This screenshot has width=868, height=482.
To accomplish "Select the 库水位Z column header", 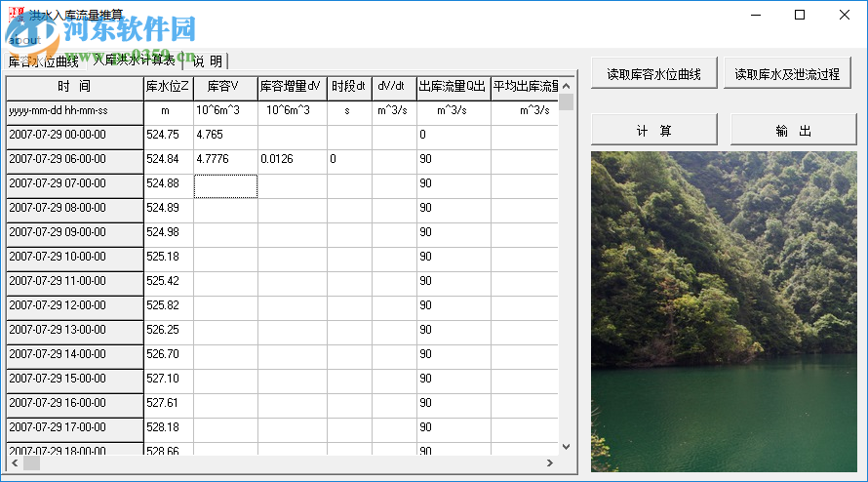I will click(169, 88).
